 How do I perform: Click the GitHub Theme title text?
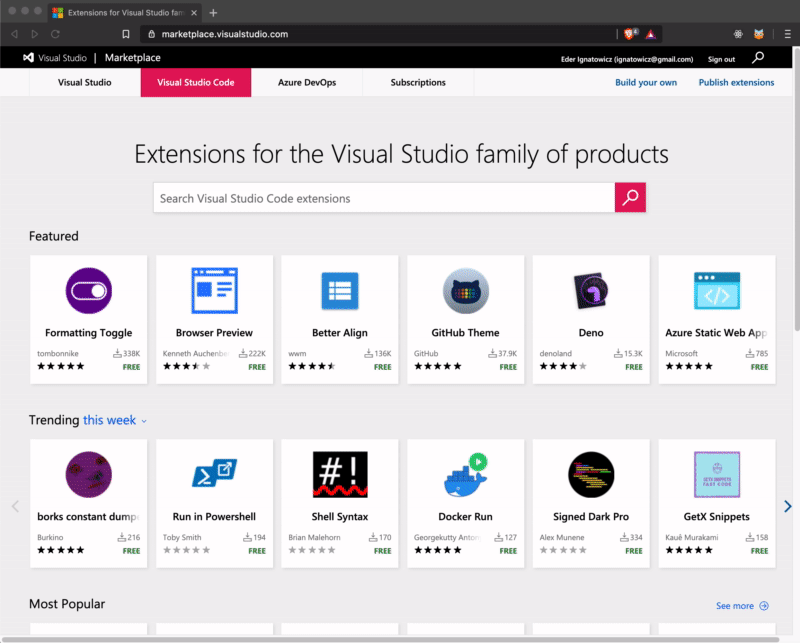coord(465,333)
